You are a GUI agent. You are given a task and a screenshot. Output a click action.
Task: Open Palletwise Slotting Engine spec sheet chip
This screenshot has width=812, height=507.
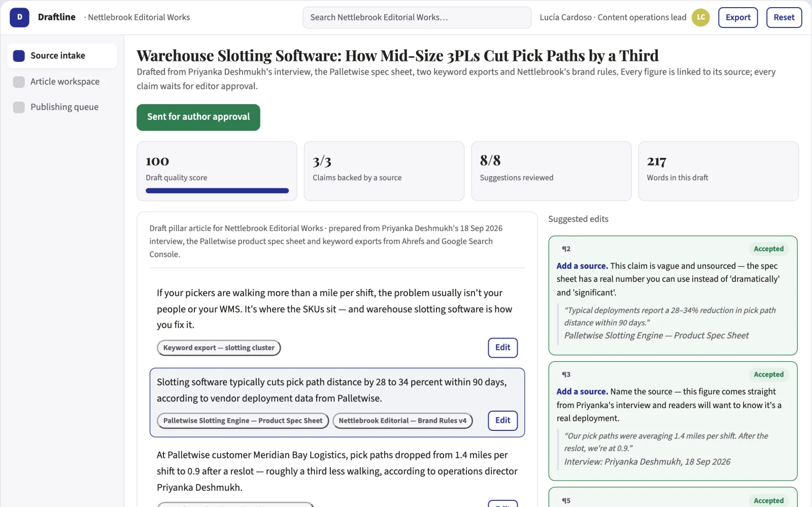pos(243,421)
